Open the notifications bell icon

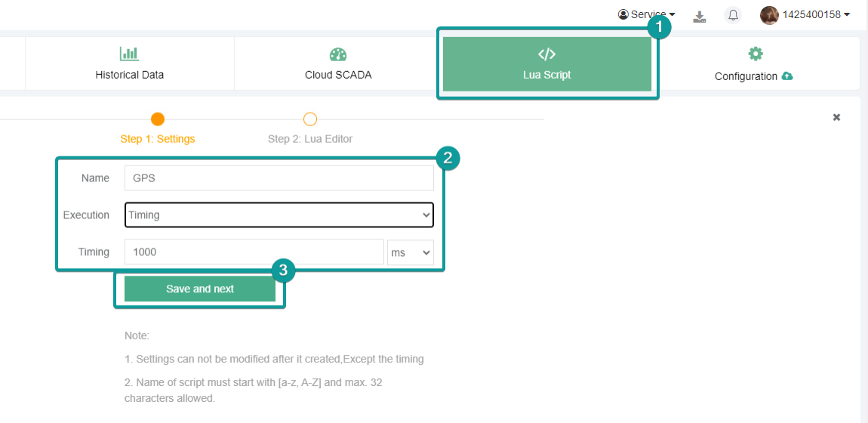[x=732, y=15]
